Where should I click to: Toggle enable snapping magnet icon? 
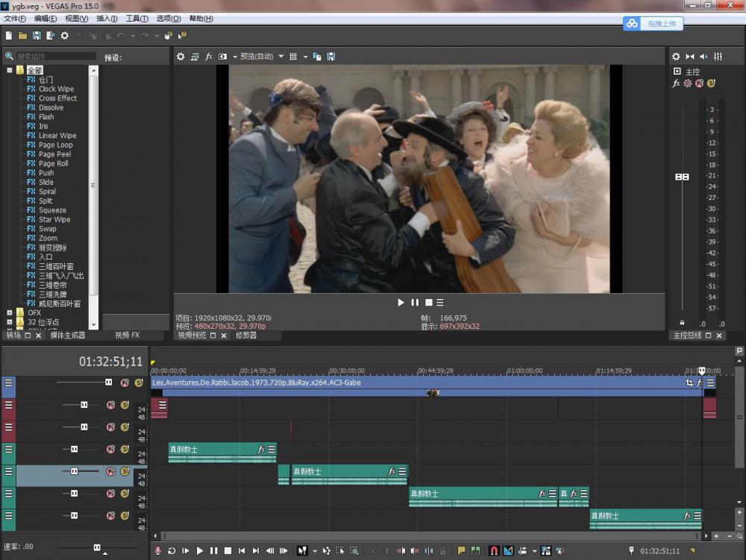click(494, 550)
